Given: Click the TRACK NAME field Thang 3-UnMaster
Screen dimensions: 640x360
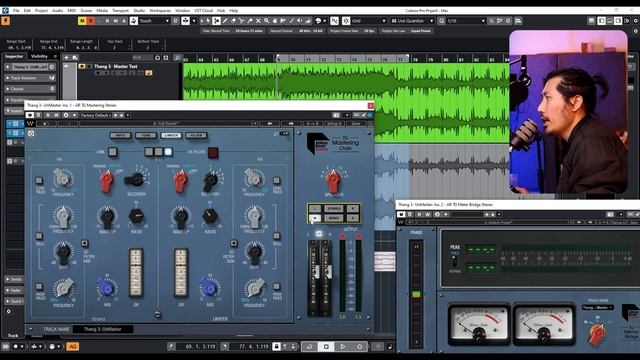Looking at the screenshot, I should 102,329.
